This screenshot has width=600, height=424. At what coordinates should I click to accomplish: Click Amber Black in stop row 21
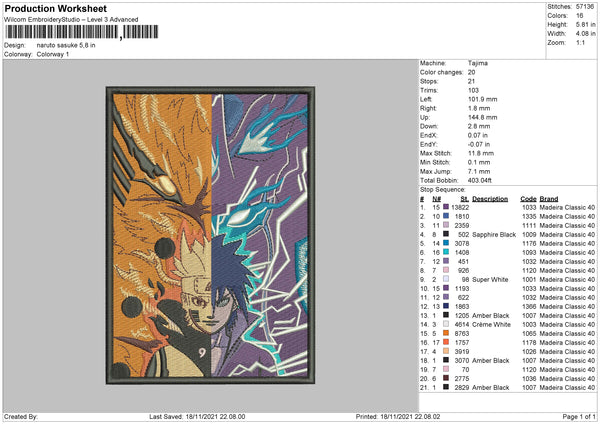click(491, 388)
